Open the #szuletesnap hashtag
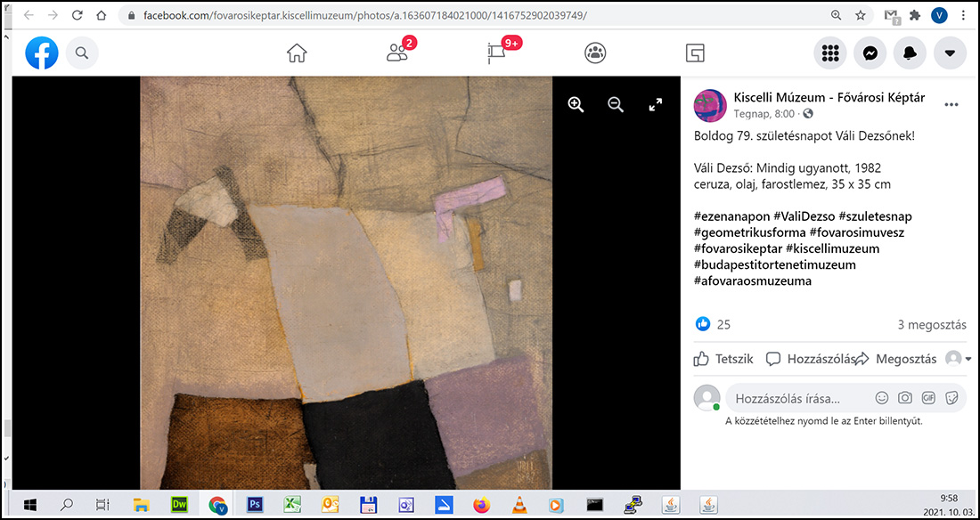Screen dimensions: 980x520 click(876, 216)
